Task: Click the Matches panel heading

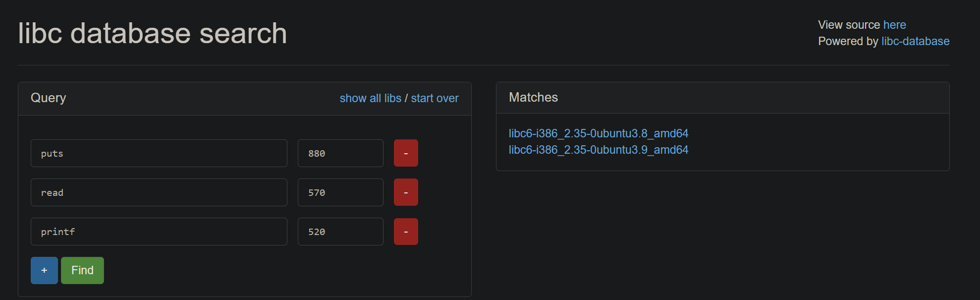Action: point(533,97)
